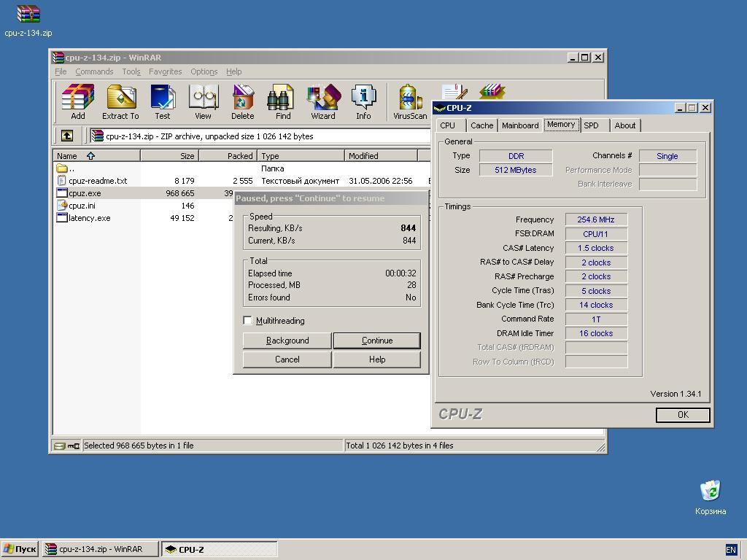Sort file list by Type column header
The width and height of the screenshot is (747, 560).
pyautogui.click(x=301, y=156)
